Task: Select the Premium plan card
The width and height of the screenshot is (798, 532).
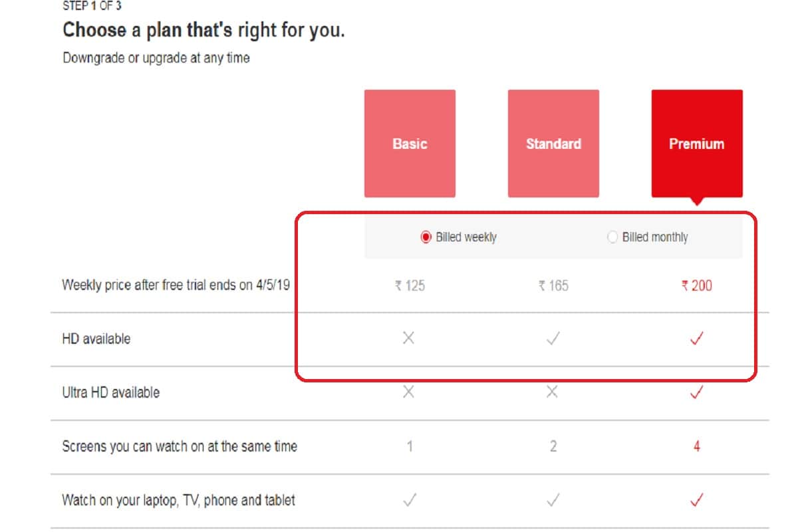Action: 696,143
